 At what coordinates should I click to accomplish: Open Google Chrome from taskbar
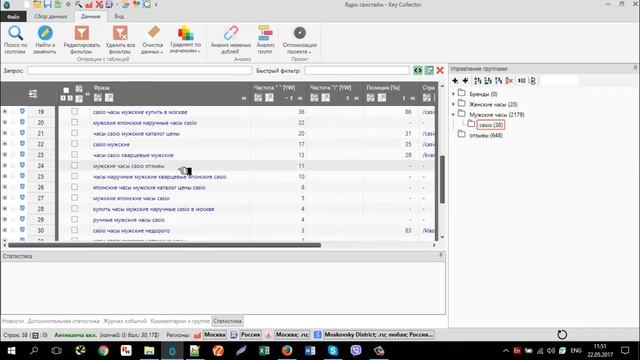103,351
